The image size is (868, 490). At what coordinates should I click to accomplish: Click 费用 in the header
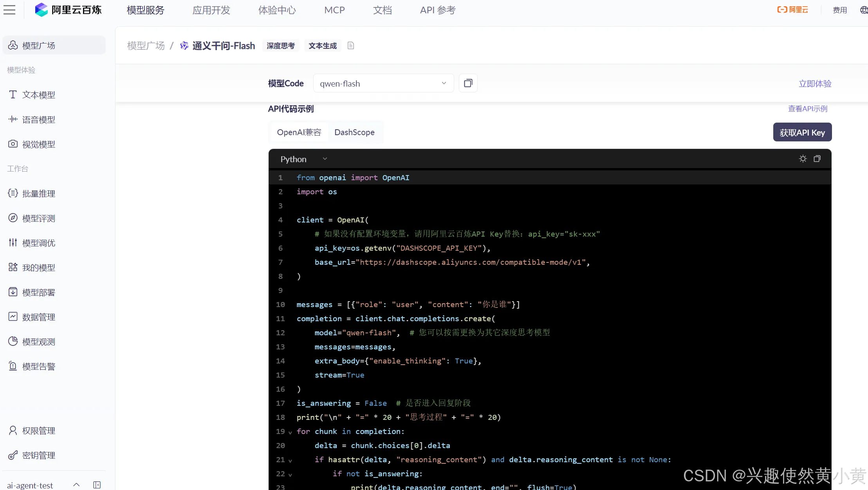tap(840, 10)
